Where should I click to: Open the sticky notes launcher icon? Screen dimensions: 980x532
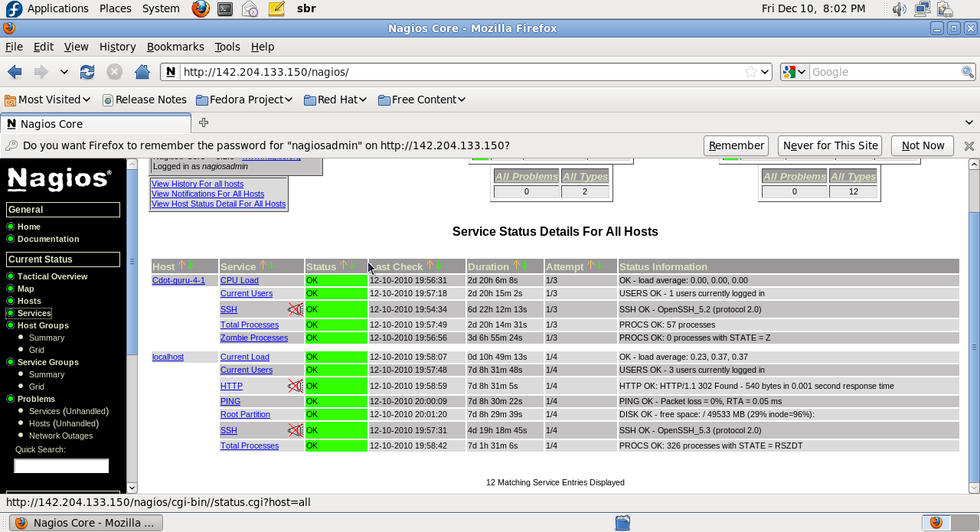point(276,9)
